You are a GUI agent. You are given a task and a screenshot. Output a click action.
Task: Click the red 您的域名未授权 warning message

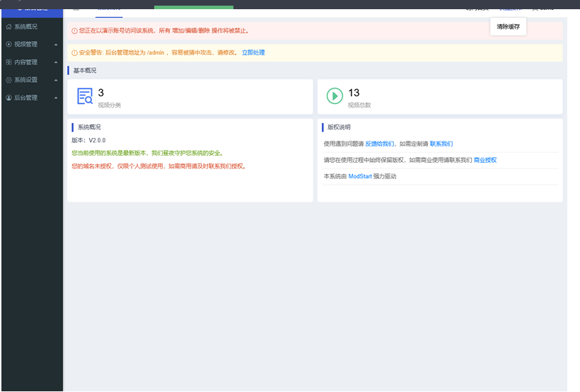(x=159, y=166)
